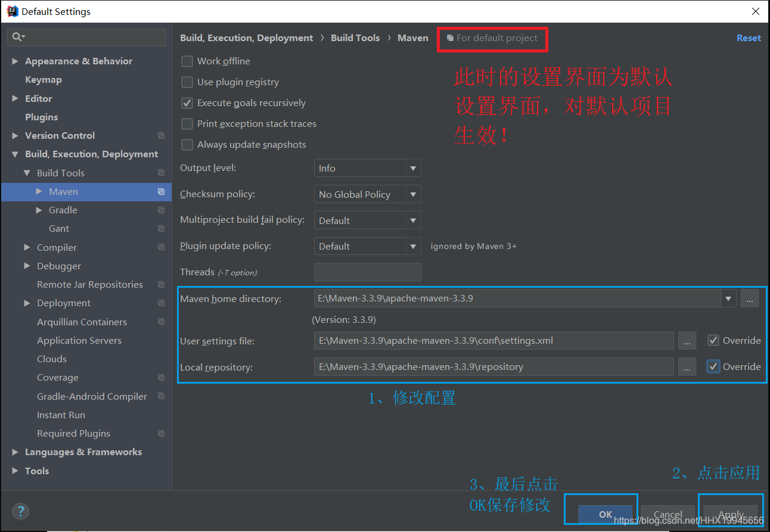Image resolution: width=770 pixels, height=532 pixels.
Task: Expand the Gradle node arrow
Action: (x=39, y=210)
